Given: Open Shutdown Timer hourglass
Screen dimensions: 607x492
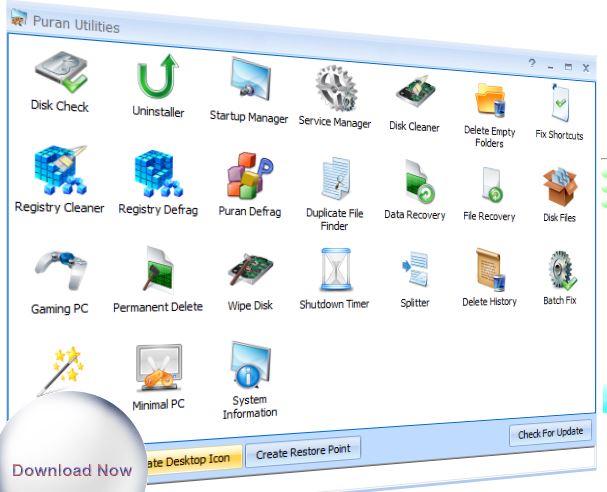Looking at the screenshot, I should (x=336, y=269).
